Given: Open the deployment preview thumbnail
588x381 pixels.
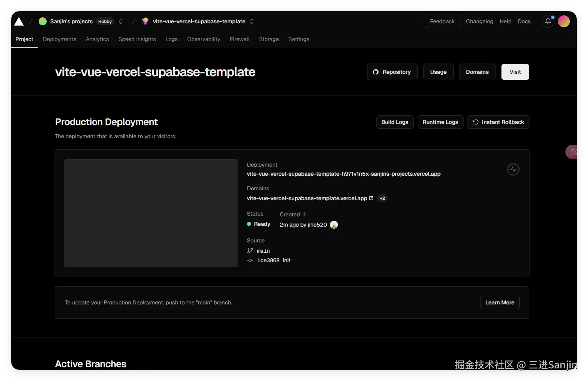Looking at the screenshot, I should point(151,213).
